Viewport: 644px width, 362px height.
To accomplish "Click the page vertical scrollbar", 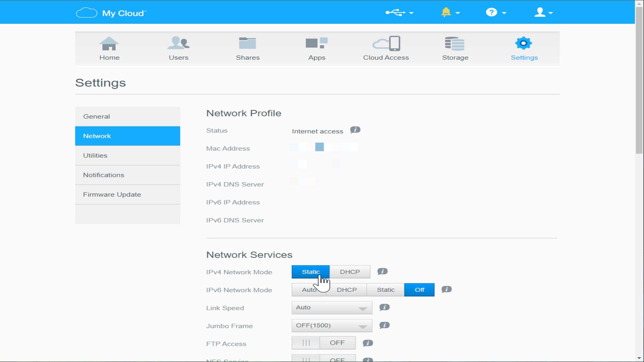I will pyautogui.click(x=639, y=80).
